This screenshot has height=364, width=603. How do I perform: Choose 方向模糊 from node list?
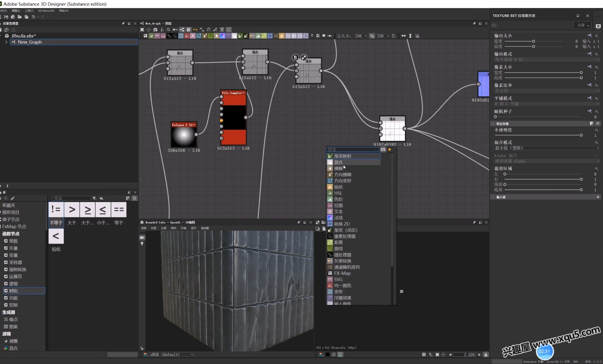point(343,175)
